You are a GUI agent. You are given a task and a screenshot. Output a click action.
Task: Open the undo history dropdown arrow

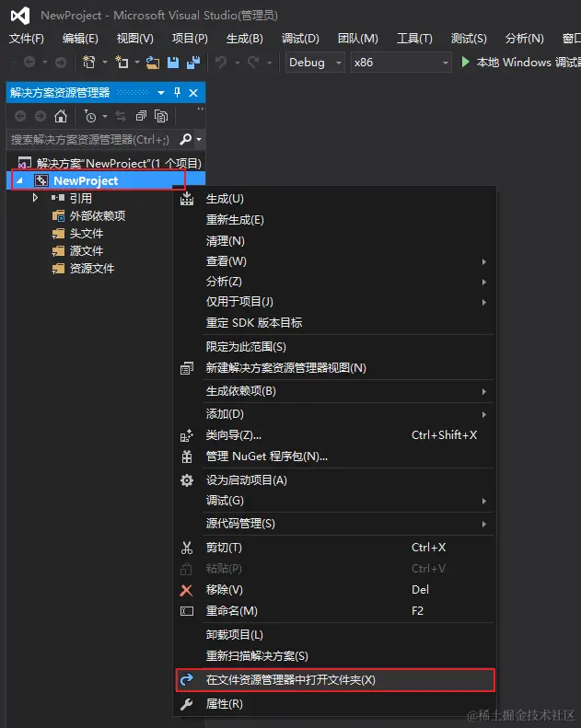[x=238, y=63]
